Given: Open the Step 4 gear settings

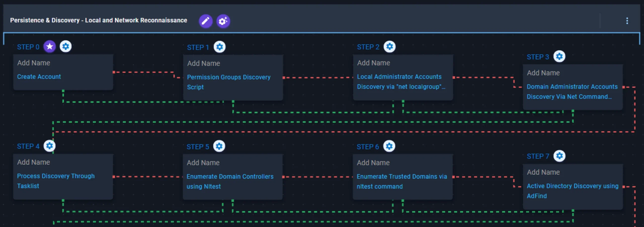Looking at the screenshot, I should coord(50,146).
